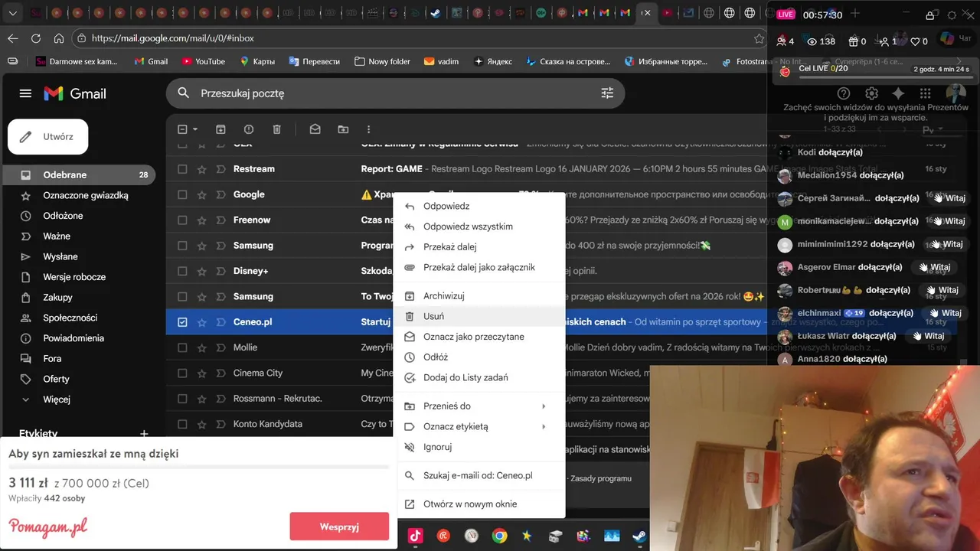Click the Utwórz compose button
The image size is (980, 551).
point(47,137)
